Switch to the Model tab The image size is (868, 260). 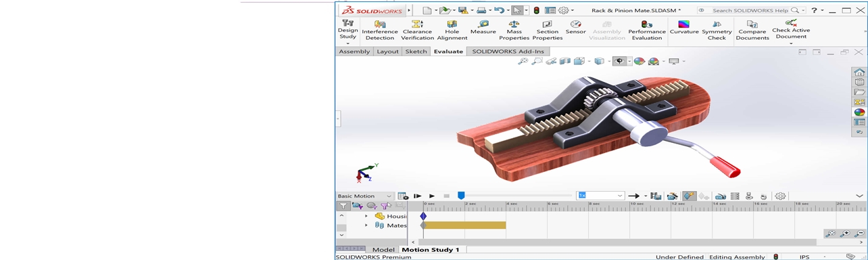tap(383, 250)
